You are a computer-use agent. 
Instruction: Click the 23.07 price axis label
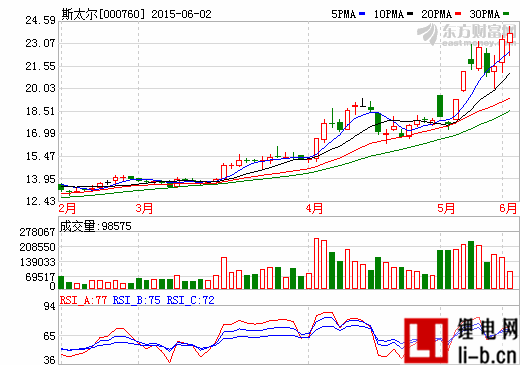coord(41,43)
